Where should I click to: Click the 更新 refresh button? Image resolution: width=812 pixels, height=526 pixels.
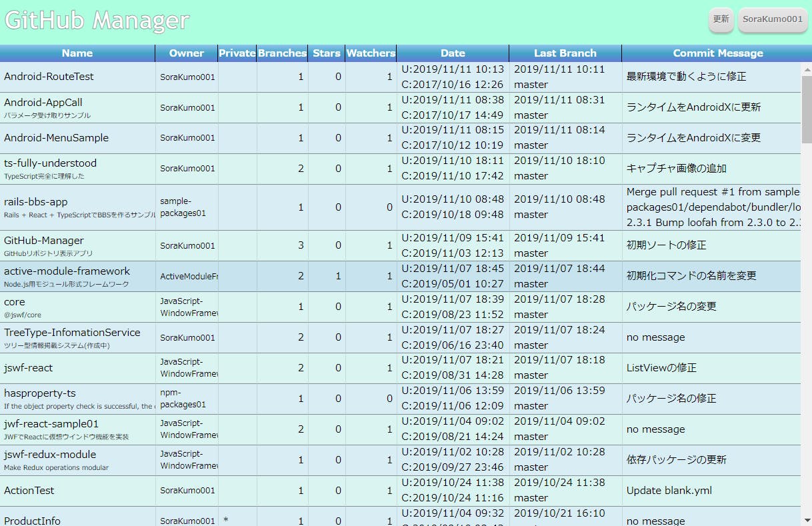coord(721,19)
